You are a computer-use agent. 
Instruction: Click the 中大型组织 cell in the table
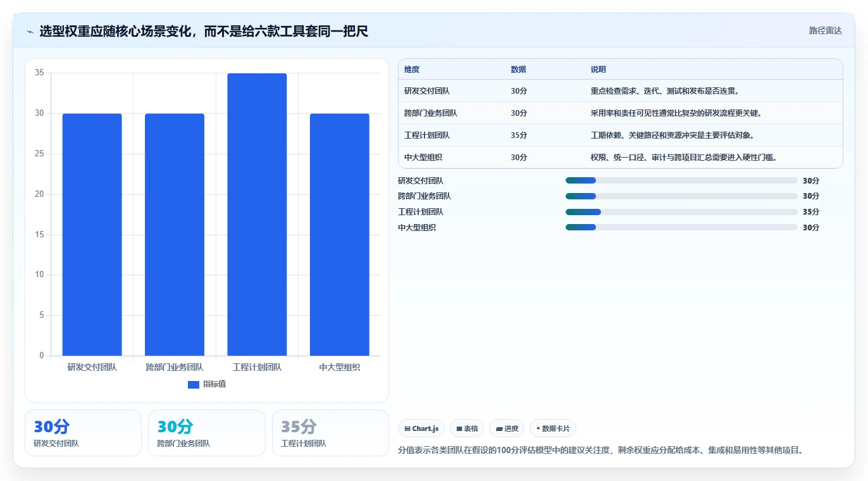(423, 158)
